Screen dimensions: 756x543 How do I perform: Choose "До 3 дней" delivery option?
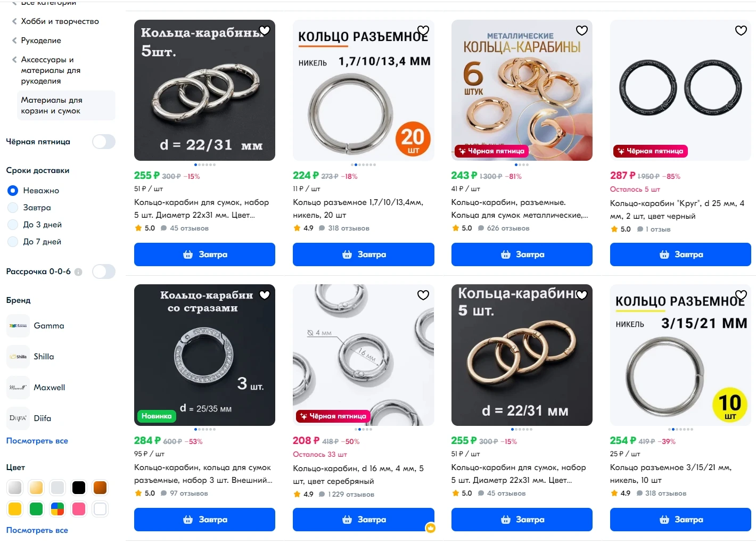pyautogui.click(x=13, y=225)
